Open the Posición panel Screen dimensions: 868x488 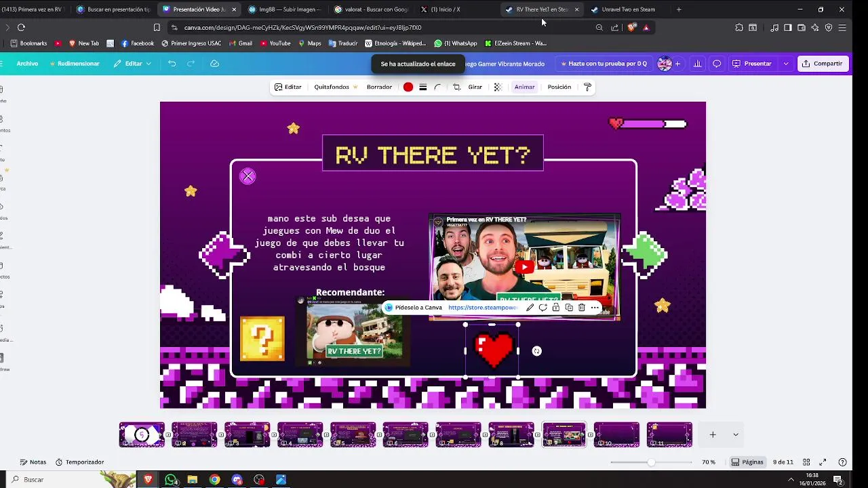click(559, 87)
